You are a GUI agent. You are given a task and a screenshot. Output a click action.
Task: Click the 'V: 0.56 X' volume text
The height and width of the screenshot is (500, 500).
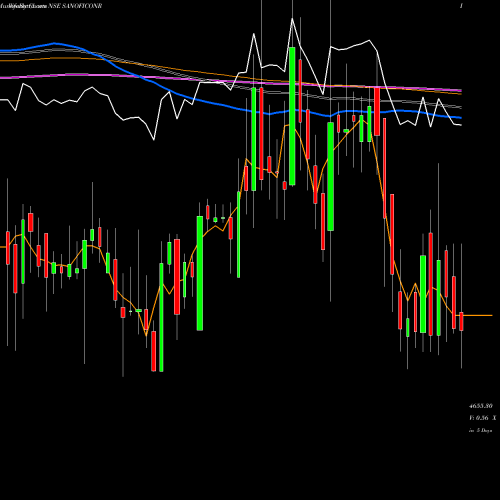[x=482, y=418]
